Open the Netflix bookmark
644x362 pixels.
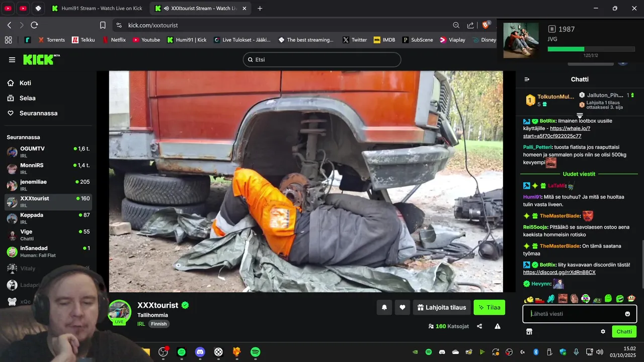tap(114, 40)
